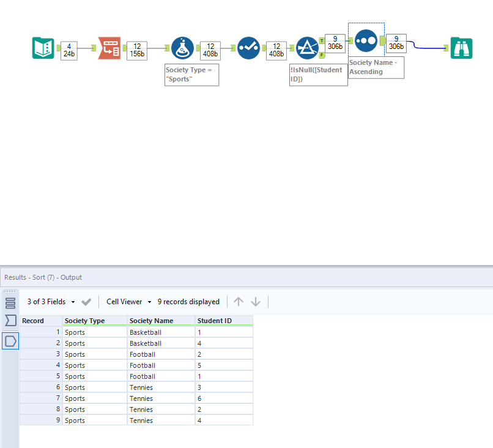The width and height of the screenshot is (493, 448).
Task: Select the Formula tool node
Action: (182, 48)
